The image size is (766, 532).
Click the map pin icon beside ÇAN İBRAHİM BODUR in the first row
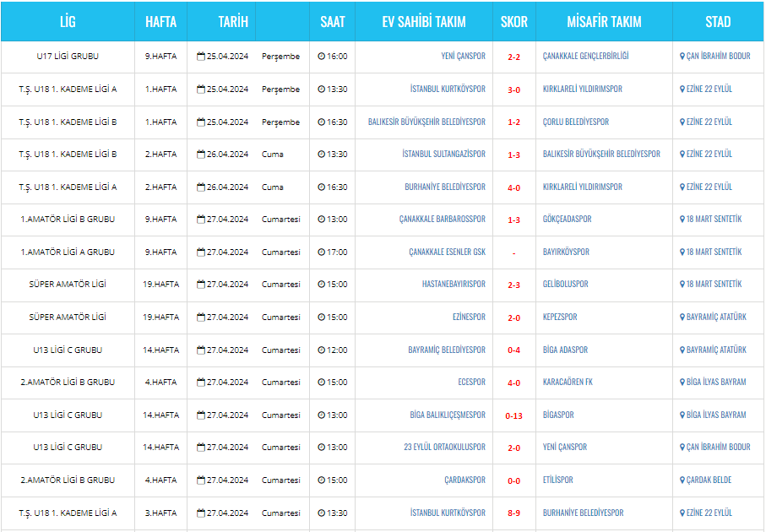pos(682,57)
